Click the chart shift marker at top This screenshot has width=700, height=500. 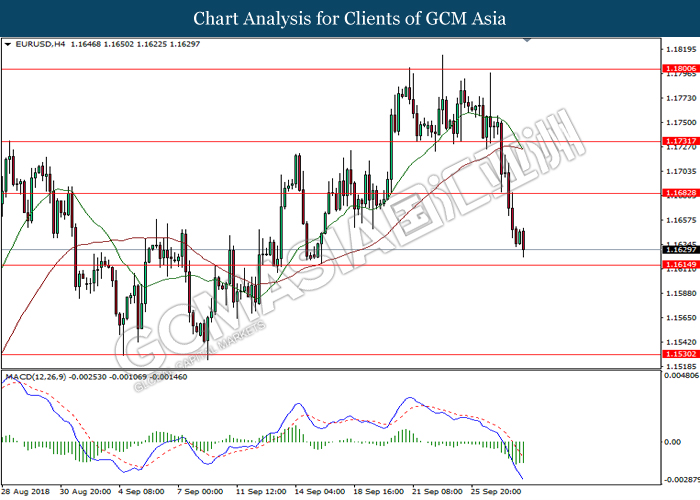click(527, 40)
